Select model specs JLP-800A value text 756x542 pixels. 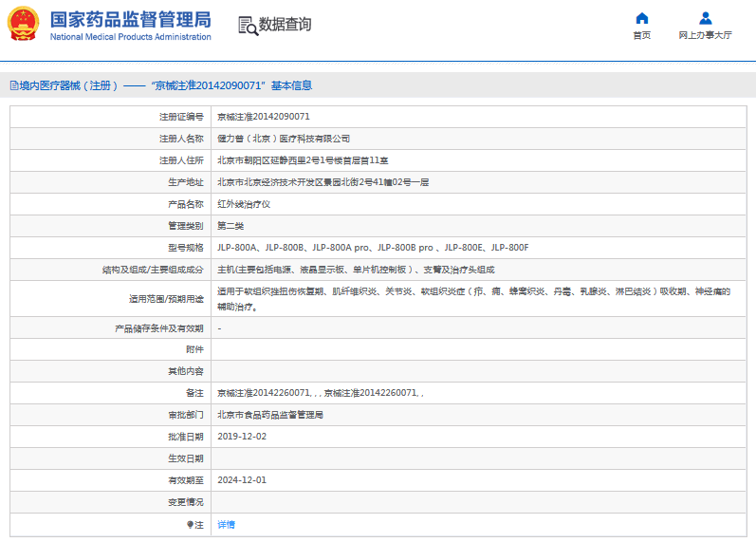373,248
